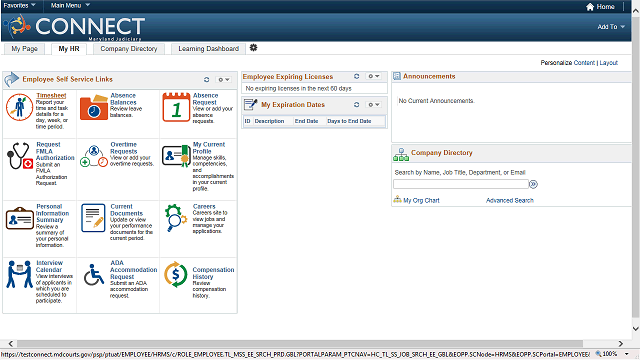Click the ADA Accommodation wheelchair icon

coord(94,274)
